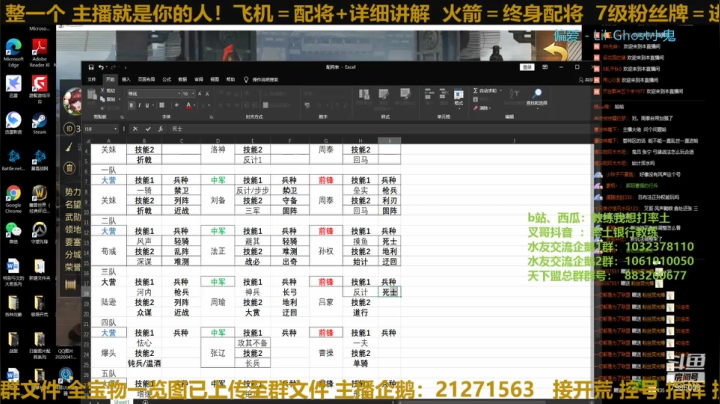This screenshot has height=404, width=720.
Task: Select the Home ribbon tab
Action: [110, 79]
